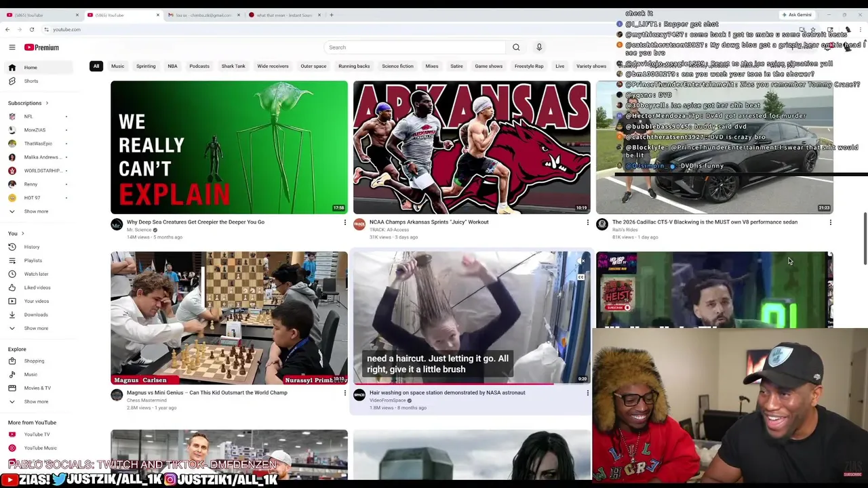This screenshot has height=488, width=868.
Task: Expand Subscriptions section chevron
Action: [x=47, y=103]
